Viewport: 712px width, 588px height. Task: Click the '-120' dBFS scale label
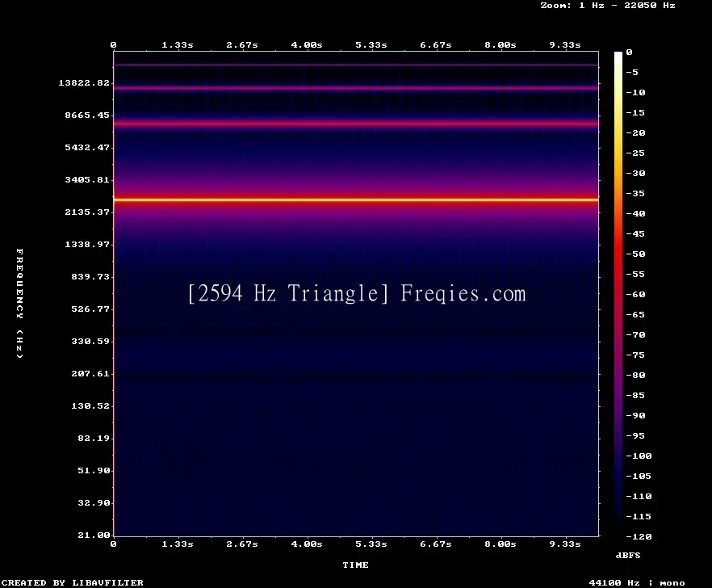[x=639, y=536]
